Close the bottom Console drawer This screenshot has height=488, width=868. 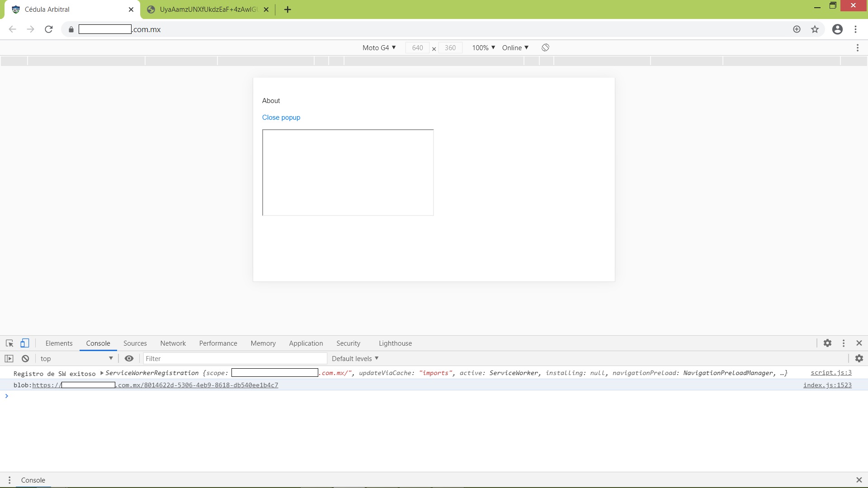pyautogui.click(x=859, y=480)
